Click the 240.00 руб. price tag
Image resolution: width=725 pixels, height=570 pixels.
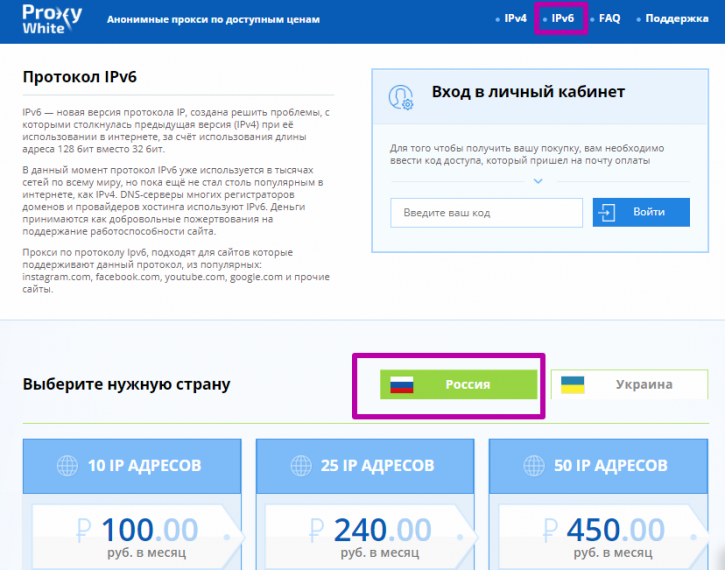pyautogui.click(x=371, y=537)
